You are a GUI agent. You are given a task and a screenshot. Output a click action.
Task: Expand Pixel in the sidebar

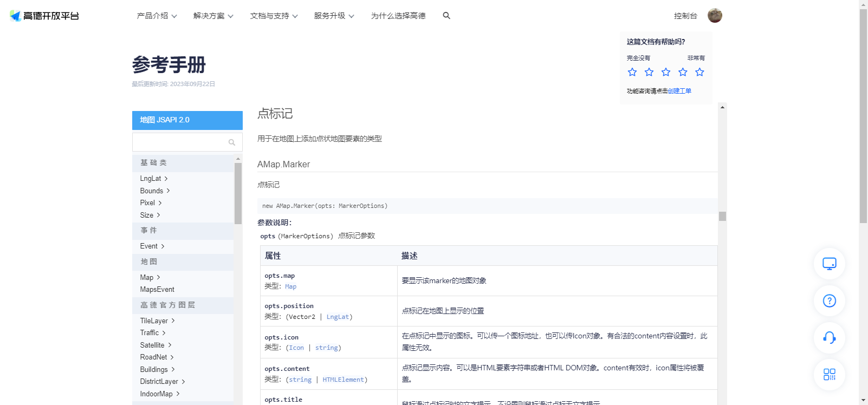(x=151, y=203)
